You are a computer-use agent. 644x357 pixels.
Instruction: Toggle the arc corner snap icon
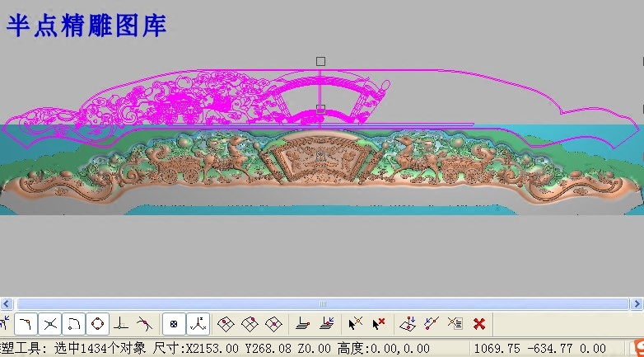pyautogui.click(x=73, y=324)
